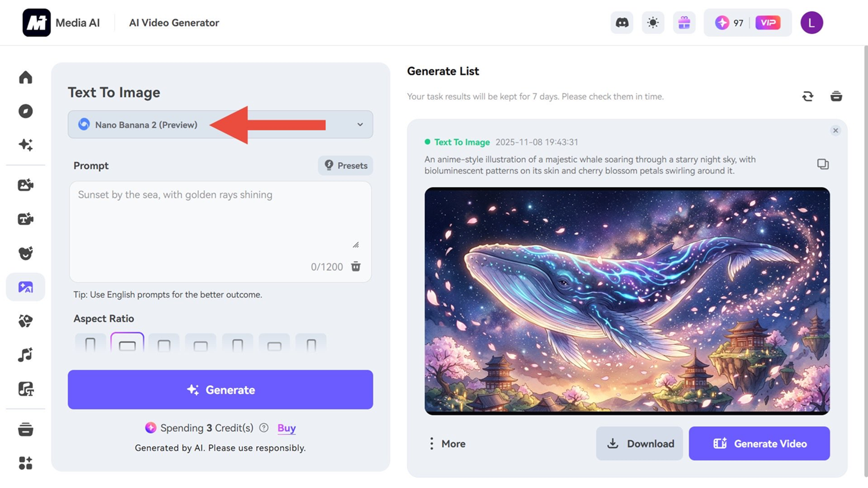Toggle light/dark theme with the sun icon
Viewport: 868px width, 488px height.
[653, 23]
